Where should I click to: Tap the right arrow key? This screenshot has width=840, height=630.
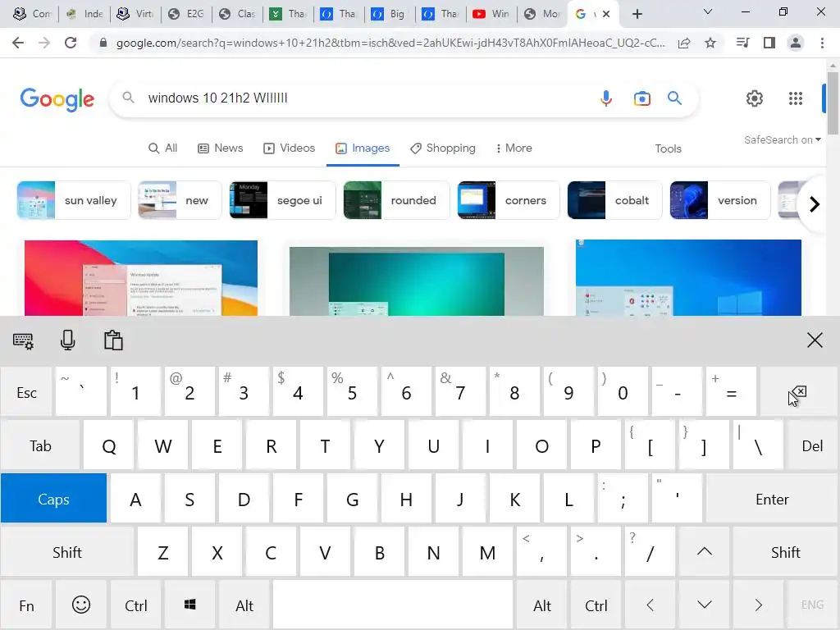[759, 605]
